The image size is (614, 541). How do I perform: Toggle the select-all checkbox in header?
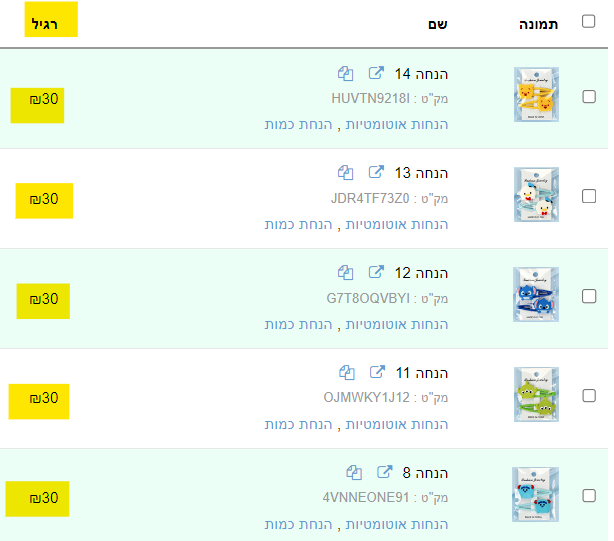click(x=588, y=22)
